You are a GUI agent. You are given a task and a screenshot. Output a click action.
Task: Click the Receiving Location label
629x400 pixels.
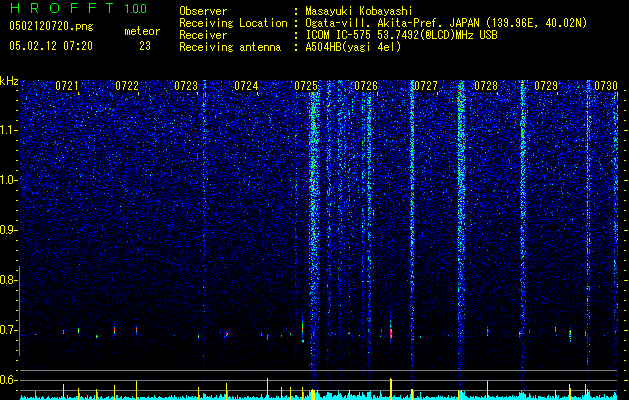(233, 23)
